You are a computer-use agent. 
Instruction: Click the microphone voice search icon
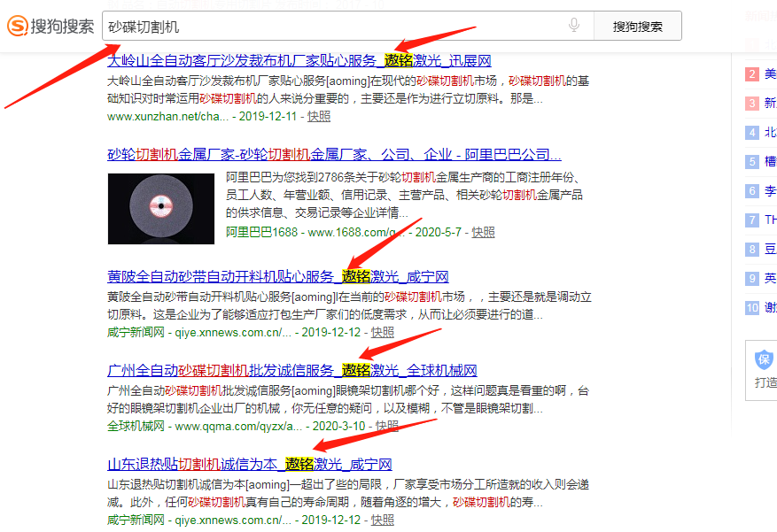(574, 25)
